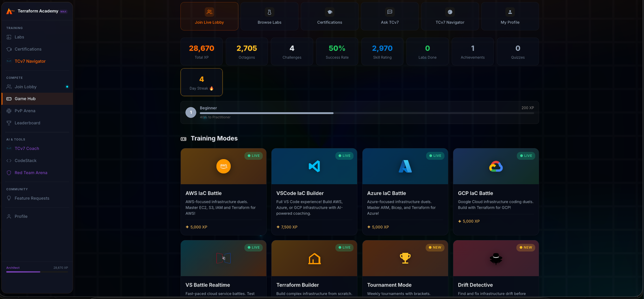This screenshot has width=644, height=299.
Task: Click the "40% to Practitioner" text
Action: point(215,117)
